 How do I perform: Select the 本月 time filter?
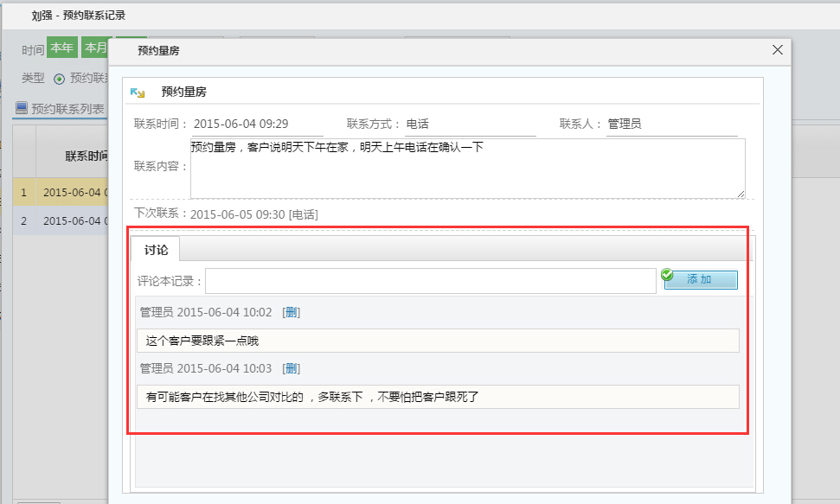pyautogui.click(x=97, y=48)
